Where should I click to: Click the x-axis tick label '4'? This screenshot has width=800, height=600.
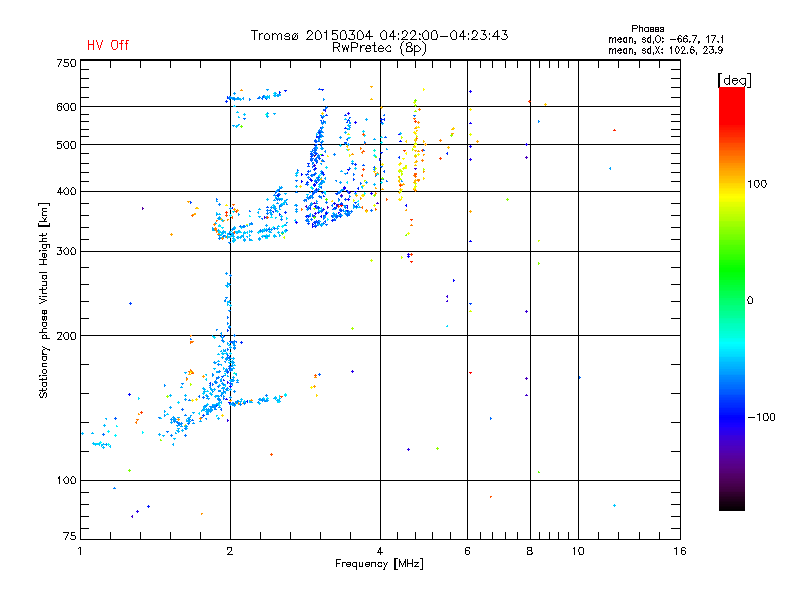[x=380, y=551]
